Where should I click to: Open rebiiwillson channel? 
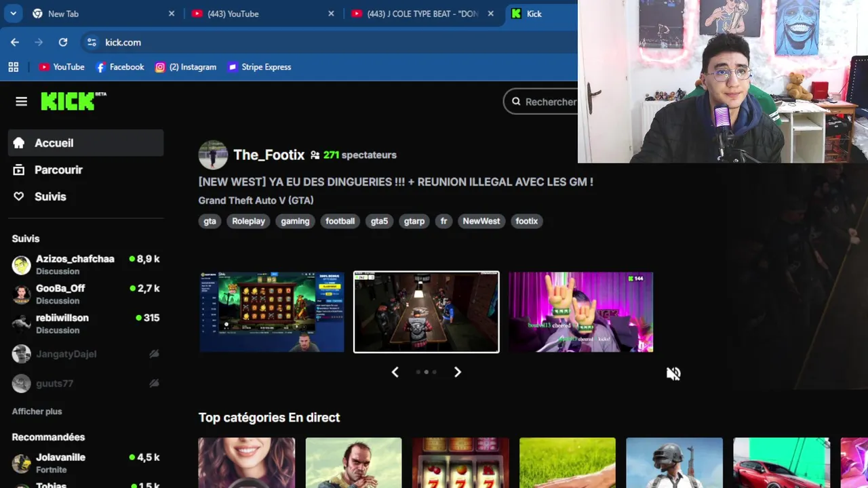[x=85, y=323]
